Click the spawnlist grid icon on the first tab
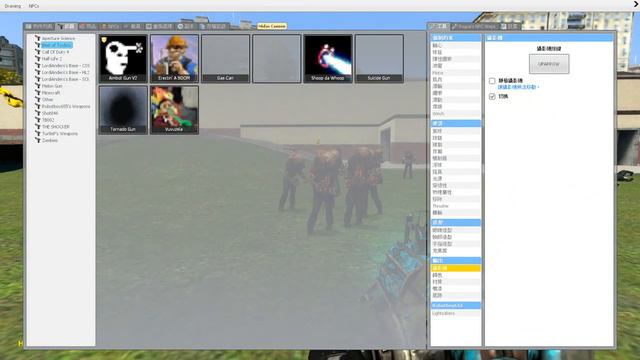This screenshot has width=640, height=360. 29,26
